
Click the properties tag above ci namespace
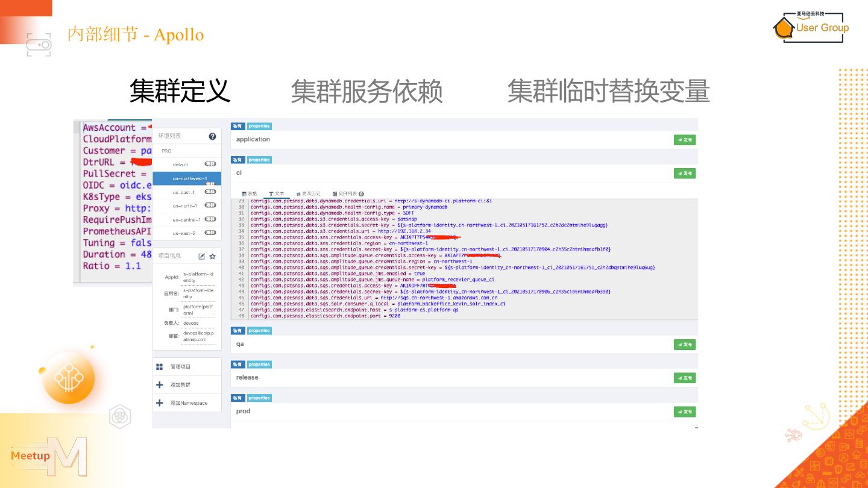tap(259, 160)
